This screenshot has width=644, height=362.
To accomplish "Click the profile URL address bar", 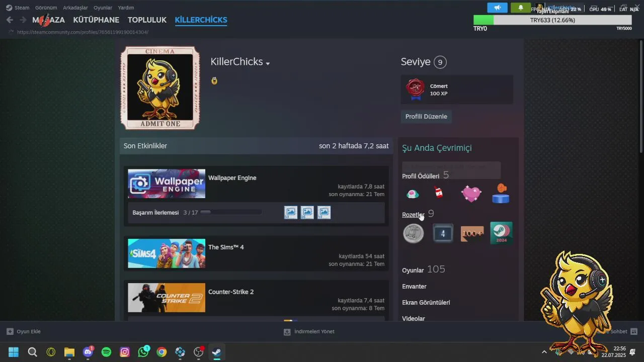I will pos(83,32).
